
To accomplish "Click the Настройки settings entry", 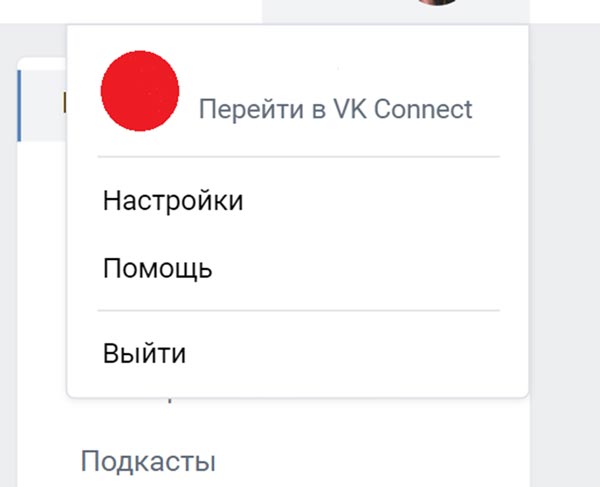I will [x=173, y=200].
